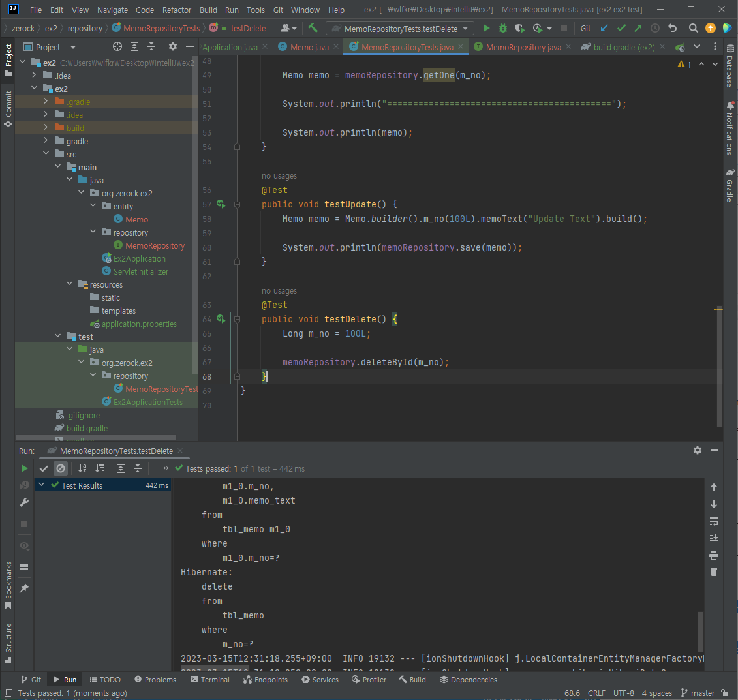Open the Terminal tool window
The width and height of the screenshot is (738, 700).
pyautogui.click(x=210, y=680)
